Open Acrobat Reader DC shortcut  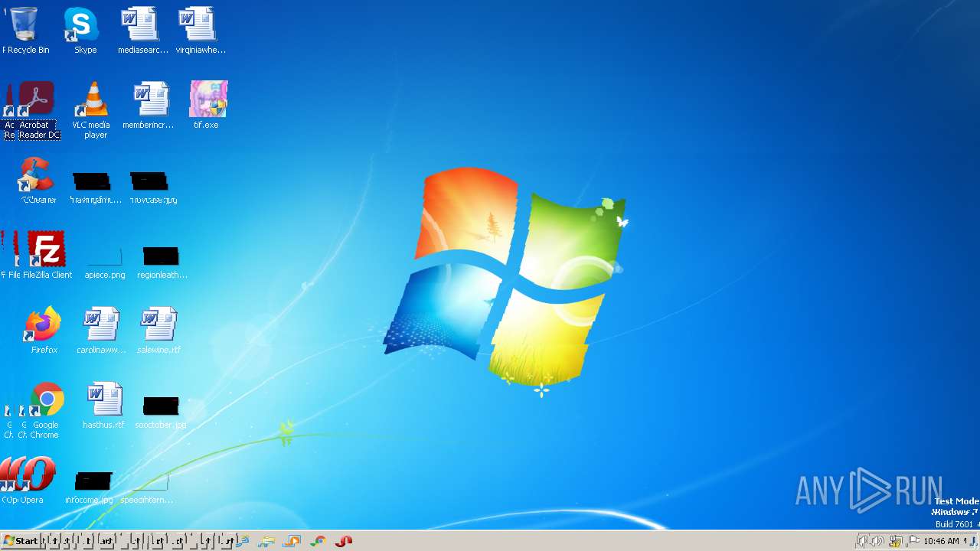coord(38,110)
